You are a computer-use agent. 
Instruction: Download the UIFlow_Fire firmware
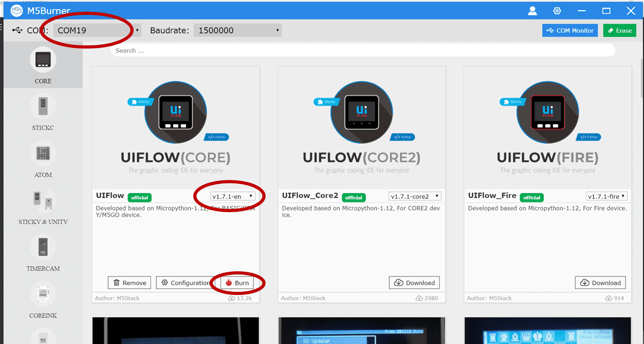pos(600,283)
